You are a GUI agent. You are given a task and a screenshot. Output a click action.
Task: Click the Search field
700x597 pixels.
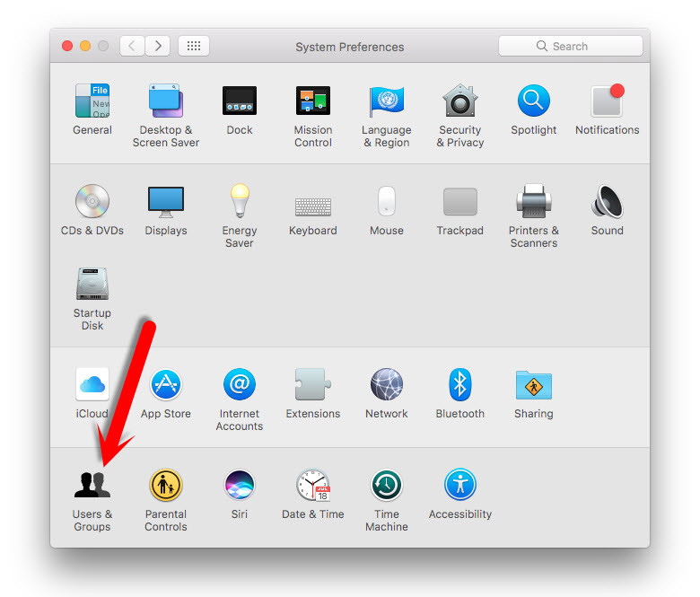(x=571, y=46)
